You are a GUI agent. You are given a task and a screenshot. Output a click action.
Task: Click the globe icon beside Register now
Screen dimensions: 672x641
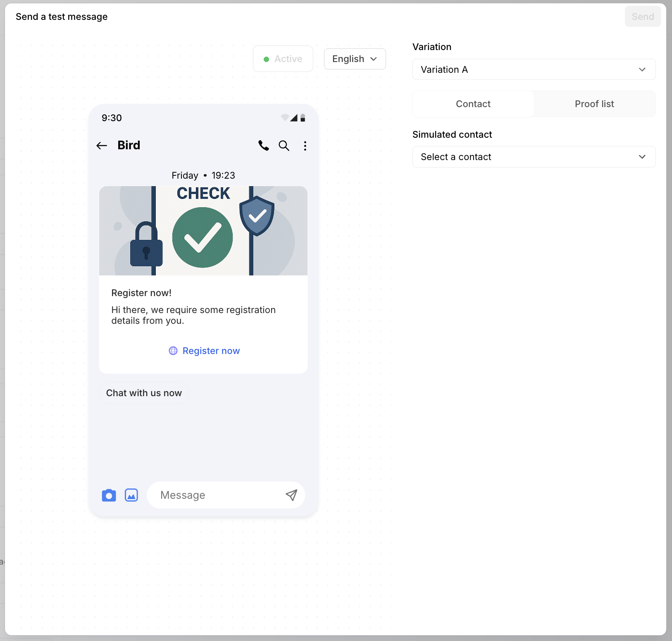[x=173, y=351]
